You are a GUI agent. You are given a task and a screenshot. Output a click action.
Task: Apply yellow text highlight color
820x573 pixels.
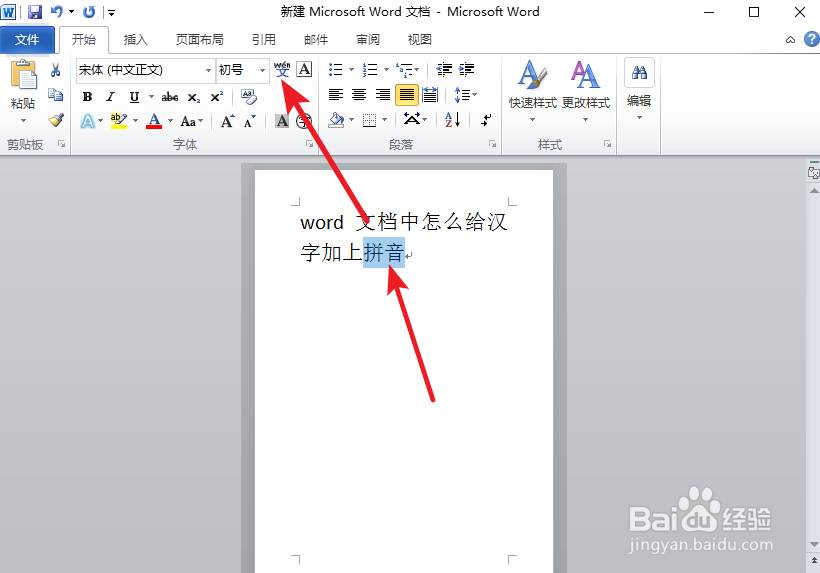point(119,121)
